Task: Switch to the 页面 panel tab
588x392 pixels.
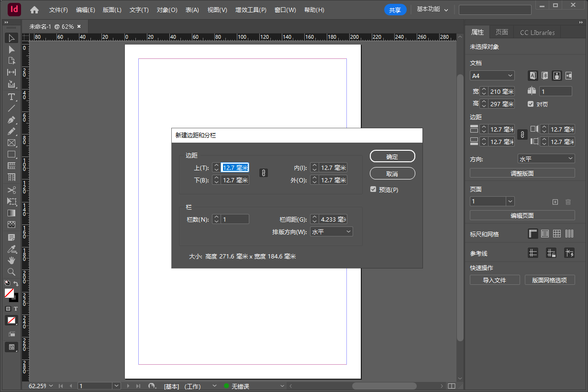Action: [x=501, y=32]
